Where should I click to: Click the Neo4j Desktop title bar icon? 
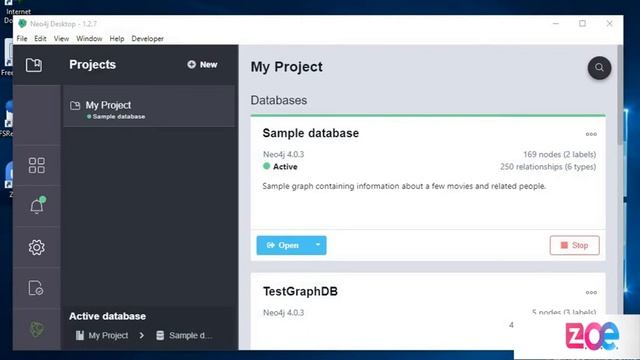22,24
